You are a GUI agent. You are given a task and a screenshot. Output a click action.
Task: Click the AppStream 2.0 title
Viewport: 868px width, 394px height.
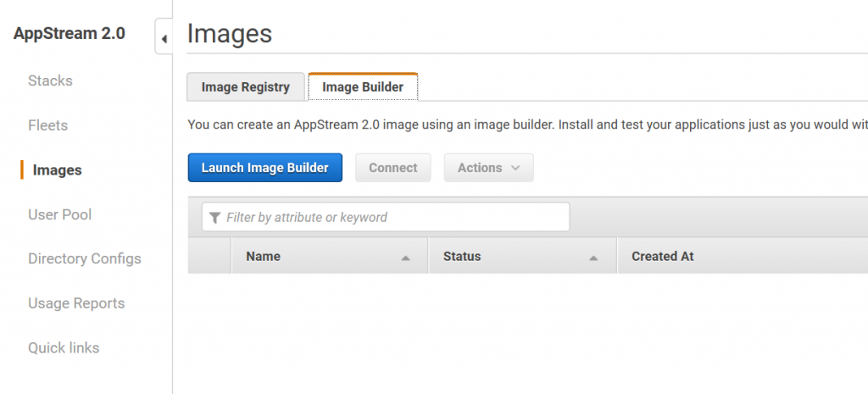(70, 33)
